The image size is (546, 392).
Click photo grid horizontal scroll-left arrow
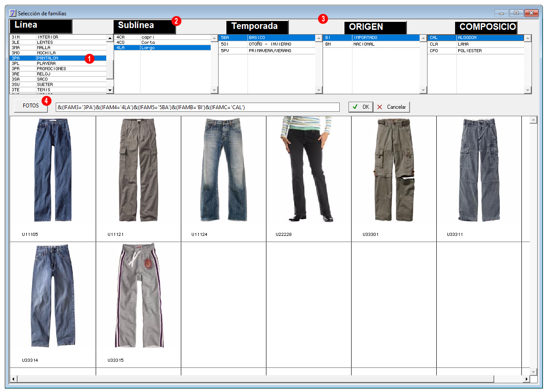(13, 378)
